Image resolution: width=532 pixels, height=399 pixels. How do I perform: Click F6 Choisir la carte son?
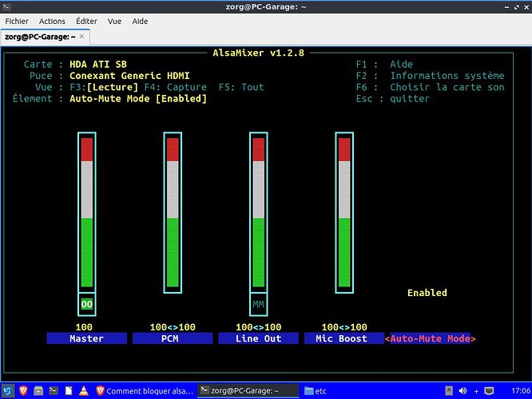430,87
